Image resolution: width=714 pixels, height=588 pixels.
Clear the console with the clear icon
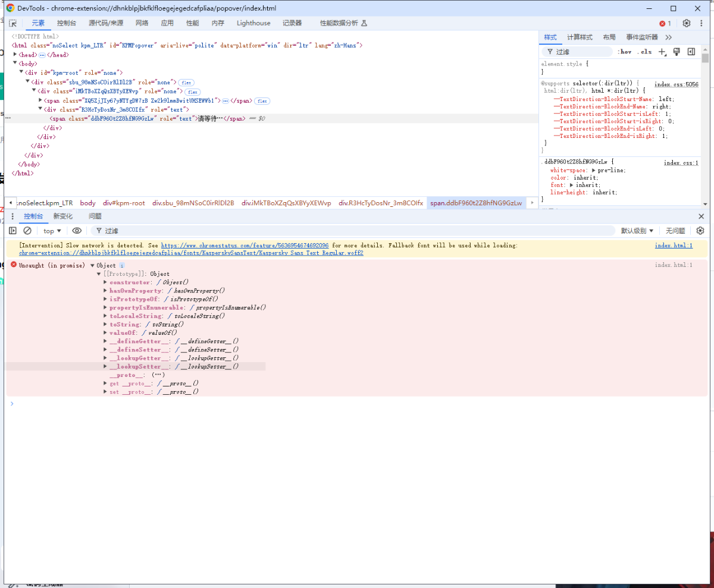pos(27,231)
